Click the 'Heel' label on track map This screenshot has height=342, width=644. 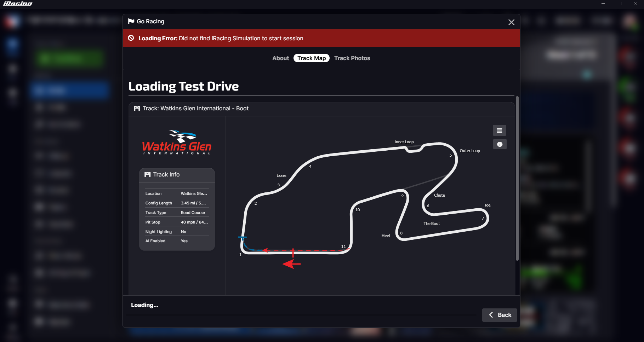click(386, 236)
